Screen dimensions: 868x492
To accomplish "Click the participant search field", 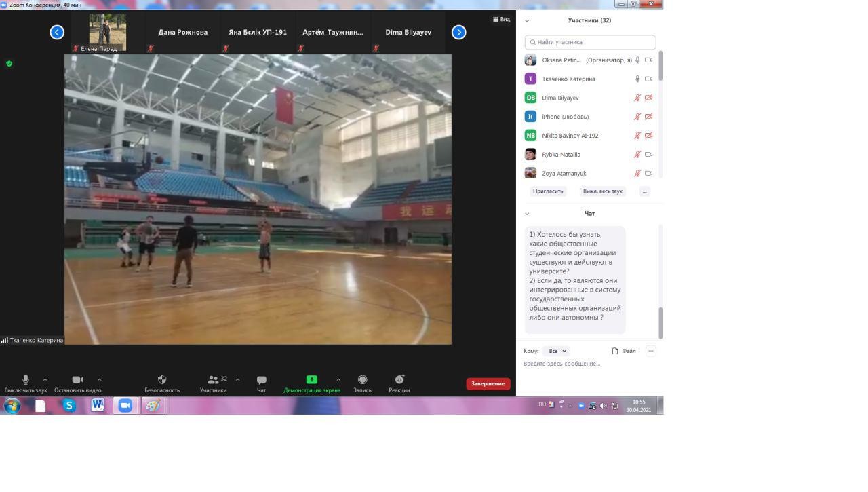I will pos(590,42).
